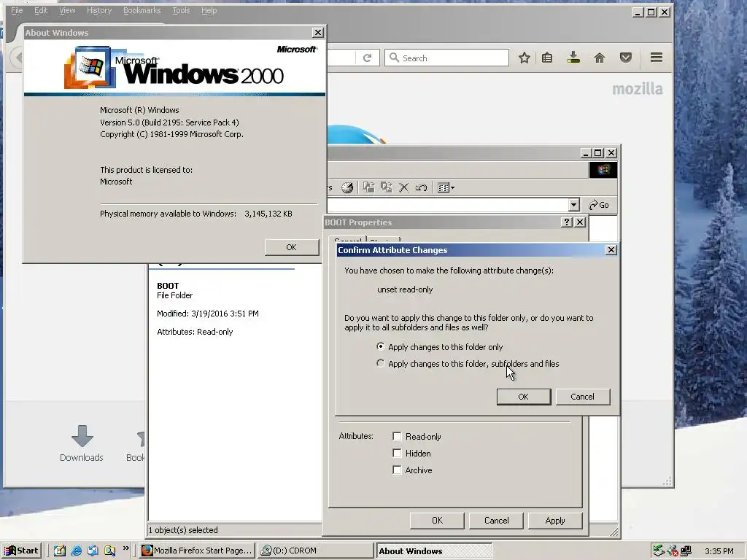The height and width of the screenshot is (560, 747).
Task: Toggle the Archive attribute checkbox
Action: click(x=397, y=470)
